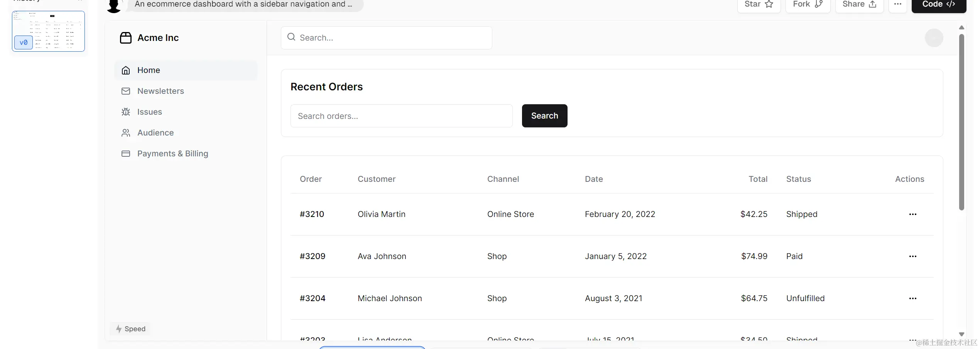Click the Date column header
The width and height of the screenshot is (980, 349).
point(594,179)
